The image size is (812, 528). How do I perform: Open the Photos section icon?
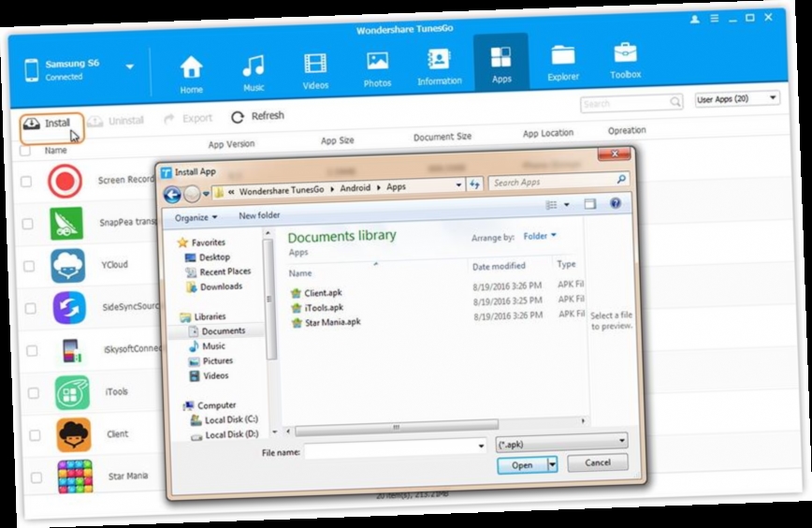[378, 61]
